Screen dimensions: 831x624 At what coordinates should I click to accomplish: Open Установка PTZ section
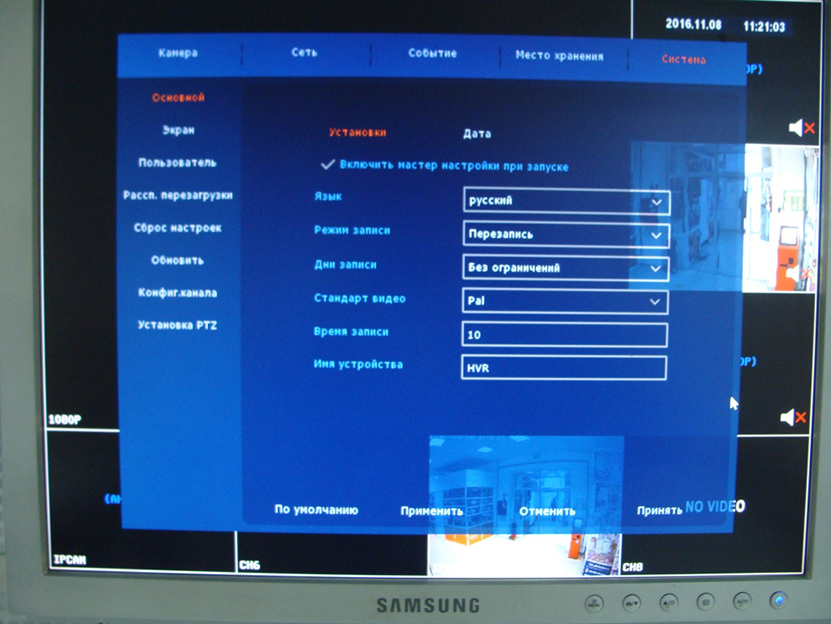click(178, 325)
